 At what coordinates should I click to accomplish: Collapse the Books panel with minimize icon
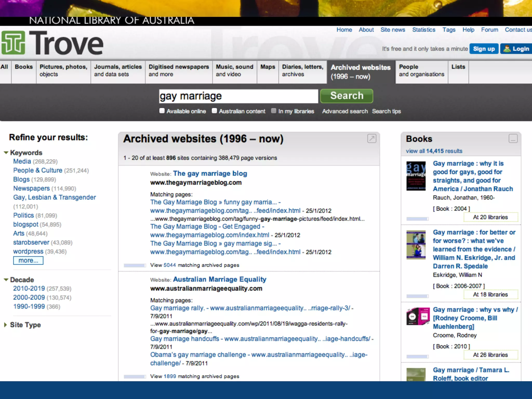(513, 139)
